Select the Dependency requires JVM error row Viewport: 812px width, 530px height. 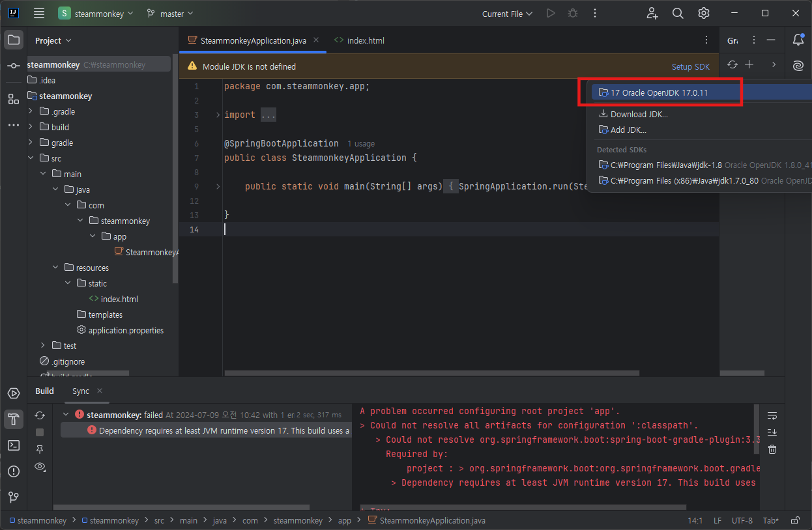coord(207,430)
